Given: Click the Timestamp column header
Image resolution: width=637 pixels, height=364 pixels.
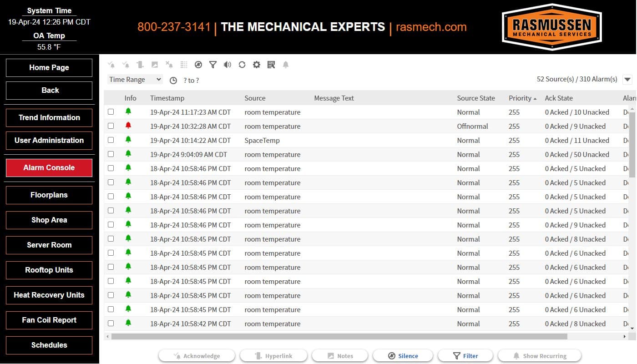Looking at the screenshot, I should point(167,98).
